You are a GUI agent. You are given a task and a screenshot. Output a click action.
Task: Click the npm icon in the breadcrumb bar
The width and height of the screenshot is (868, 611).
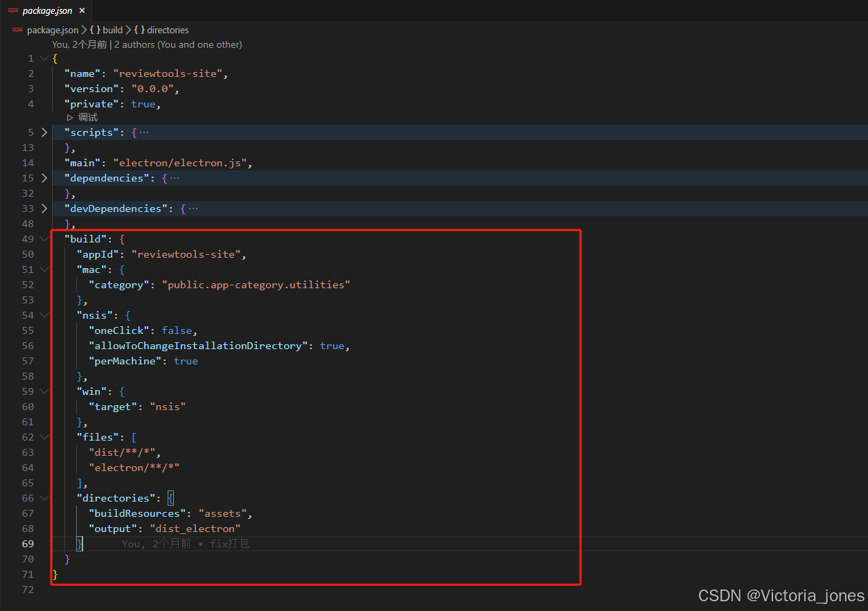click(16, 30)
